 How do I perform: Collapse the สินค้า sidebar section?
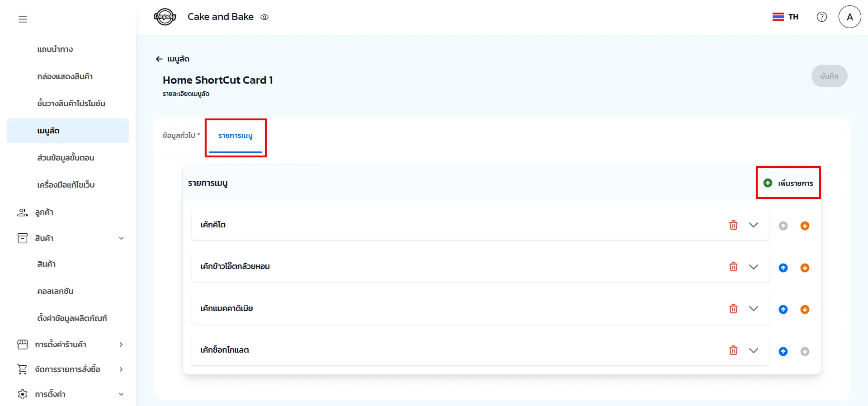tap(121, 238)
